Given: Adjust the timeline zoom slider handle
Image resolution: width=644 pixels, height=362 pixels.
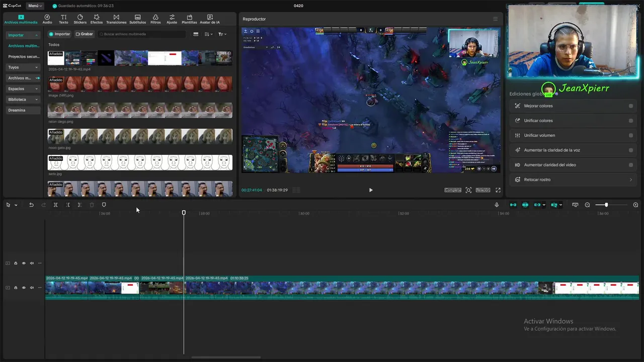Looking at the screenshot, I should click(606, 205).
